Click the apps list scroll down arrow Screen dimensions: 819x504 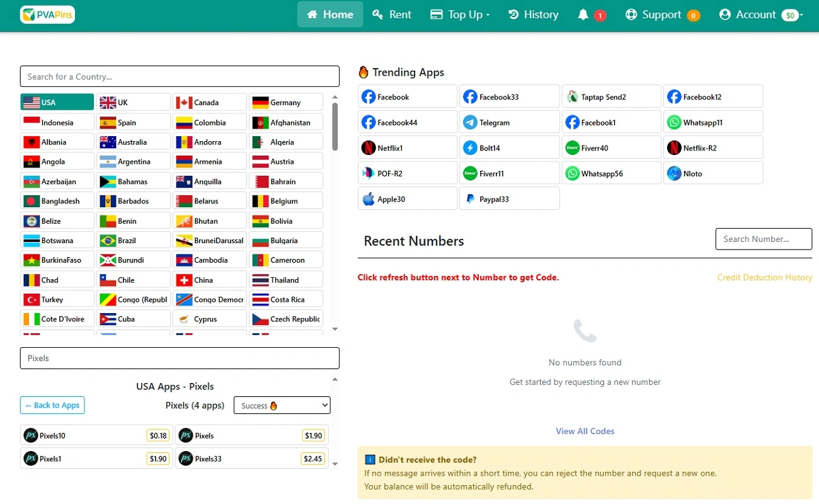click(x=335, y=464)
